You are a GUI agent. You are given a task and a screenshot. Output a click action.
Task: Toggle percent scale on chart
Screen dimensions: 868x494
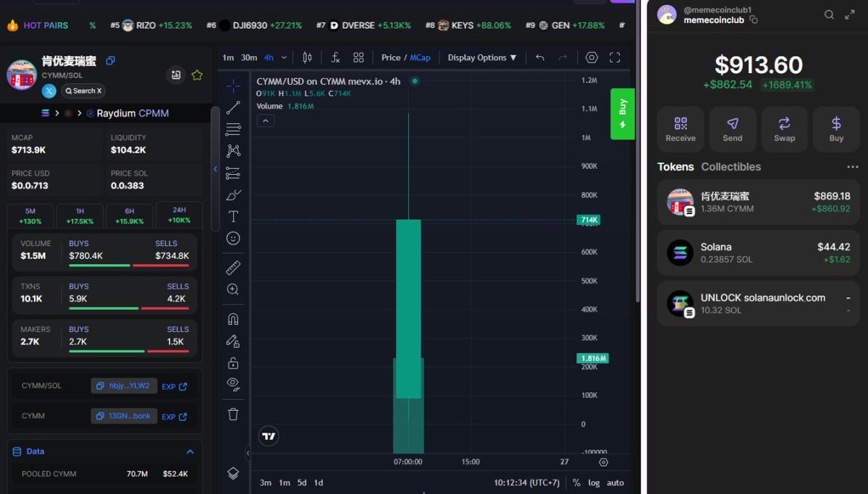(x=576, y=482)
